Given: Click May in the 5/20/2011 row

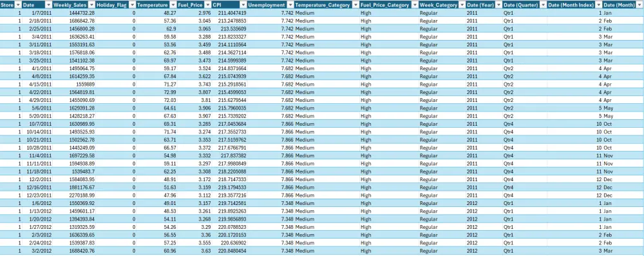Looking at the screenshot, I should 609,116.
